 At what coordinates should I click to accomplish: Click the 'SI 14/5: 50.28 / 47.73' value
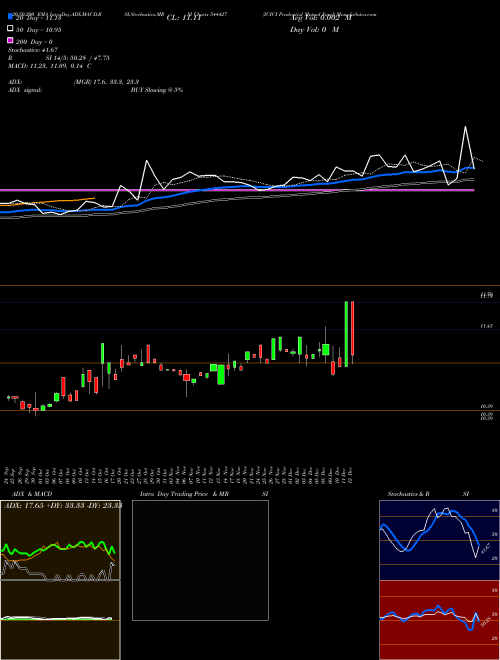tap(77, 58)
